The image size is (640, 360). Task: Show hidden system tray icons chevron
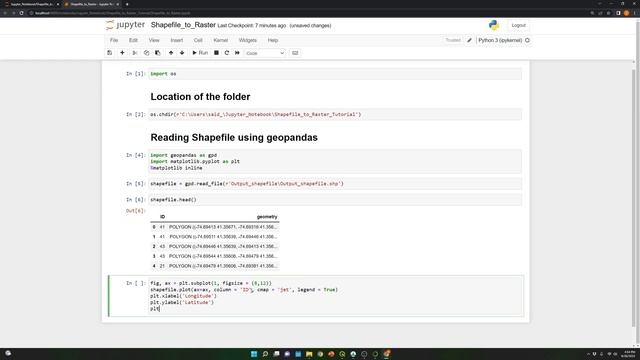click(x=588, y=354)
